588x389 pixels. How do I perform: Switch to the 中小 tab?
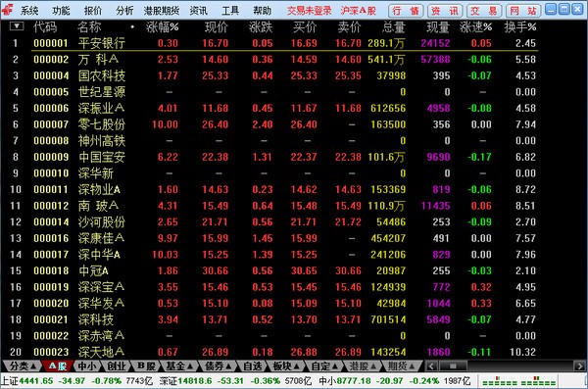coord(86,365)
